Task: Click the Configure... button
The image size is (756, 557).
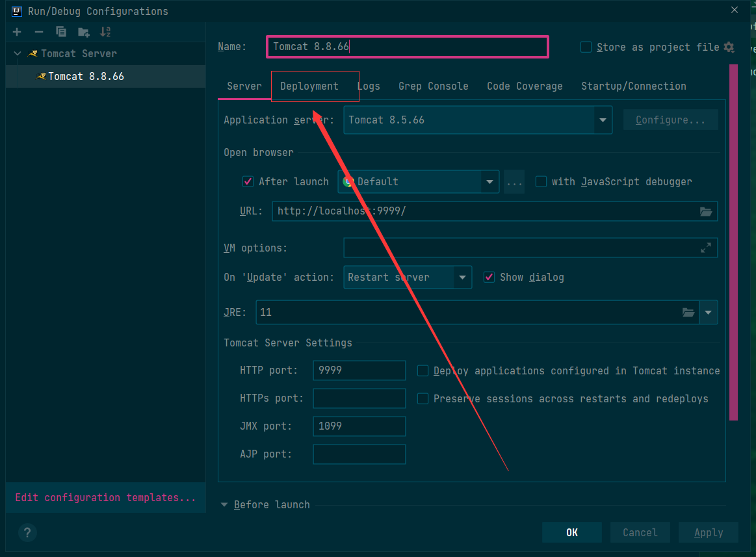Action: tap(670, 120)
